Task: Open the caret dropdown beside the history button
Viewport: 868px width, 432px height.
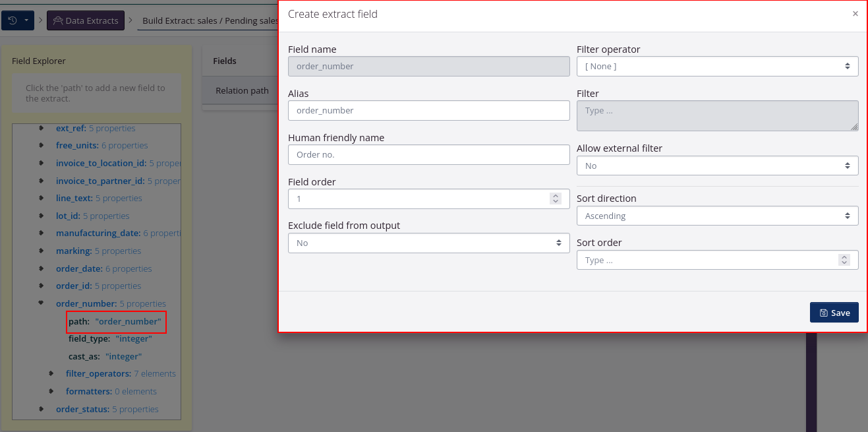Action: point(26,20)
